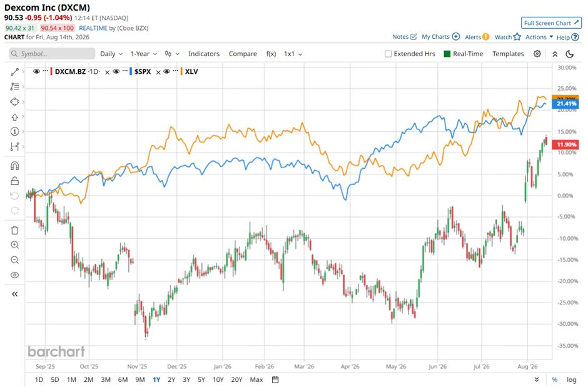Zoom in with the magnifier plus
588x387 pixels.
pos(14,245)
